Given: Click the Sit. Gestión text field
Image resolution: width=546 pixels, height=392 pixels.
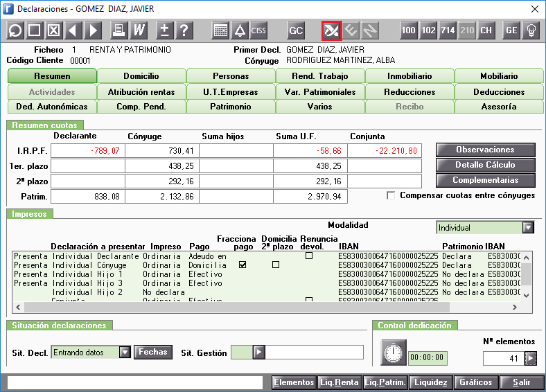Looking at the screenshot, I should (x=314, y=353).
